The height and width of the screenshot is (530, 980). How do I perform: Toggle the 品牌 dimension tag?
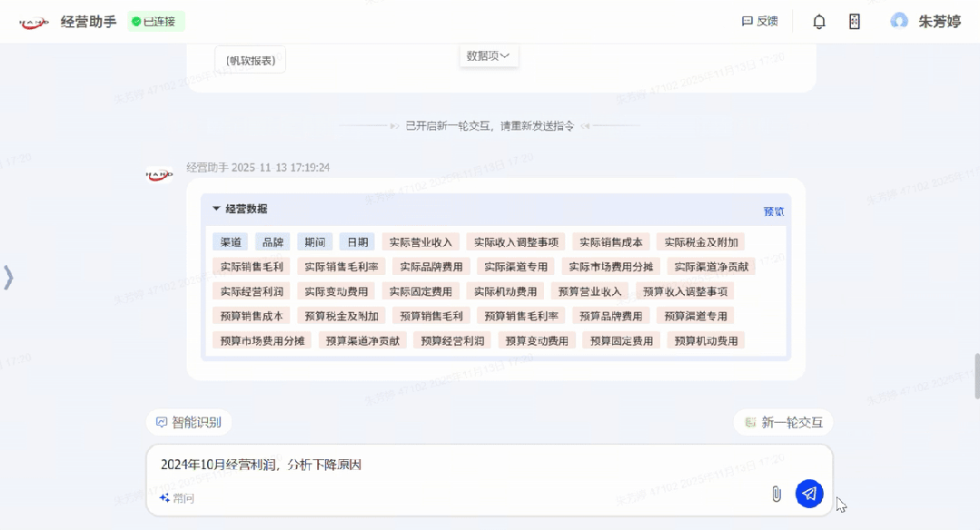click(272, 242)
